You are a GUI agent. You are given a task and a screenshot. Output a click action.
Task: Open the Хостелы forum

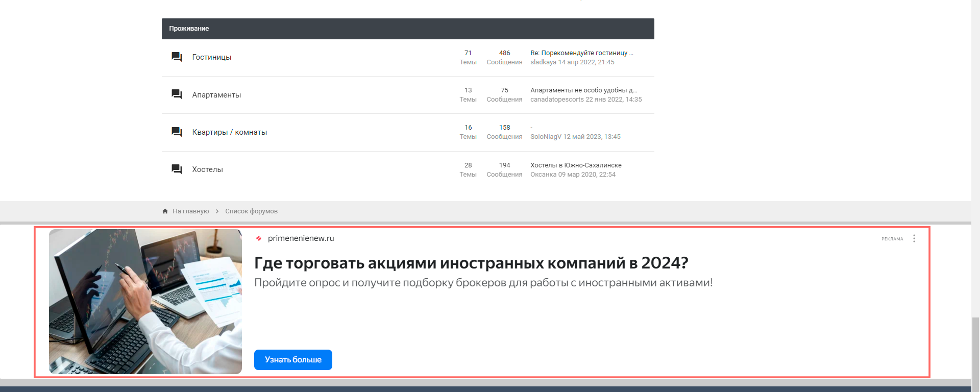(x=208, y=169)
